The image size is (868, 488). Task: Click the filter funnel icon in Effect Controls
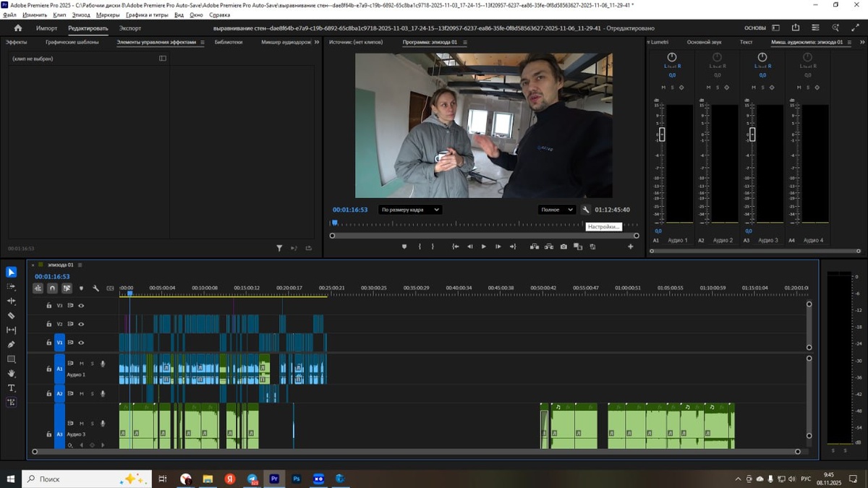tap(279, 248)
